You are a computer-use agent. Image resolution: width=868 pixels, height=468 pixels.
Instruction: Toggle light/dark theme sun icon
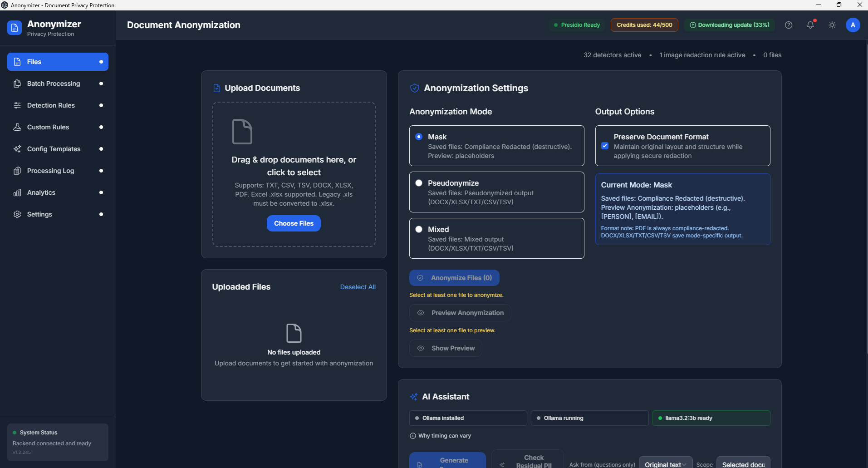pyautogui.click(x=832, y=25)
